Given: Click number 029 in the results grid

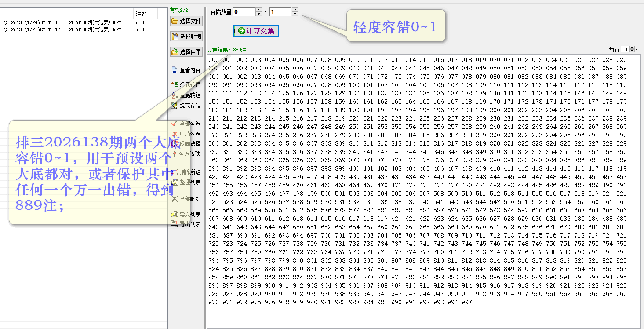Looking at the screenshot, I should click(622, 60).
